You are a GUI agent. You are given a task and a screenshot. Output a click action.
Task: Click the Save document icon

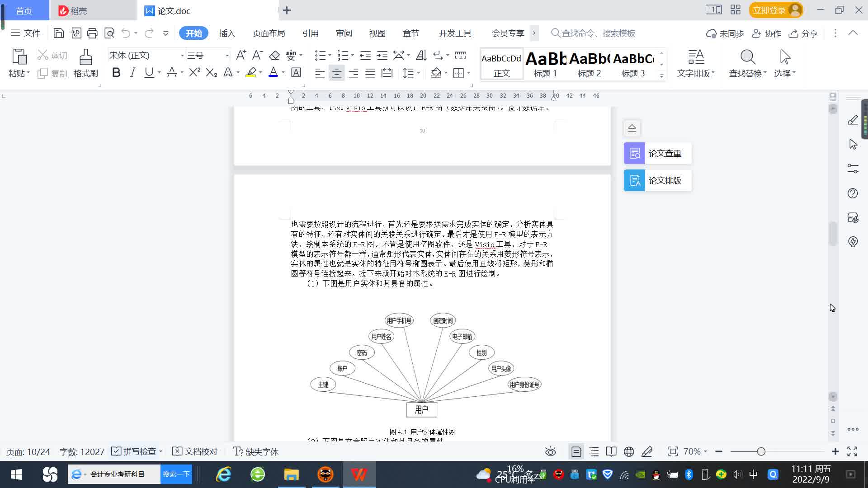(x=58, y=33)
